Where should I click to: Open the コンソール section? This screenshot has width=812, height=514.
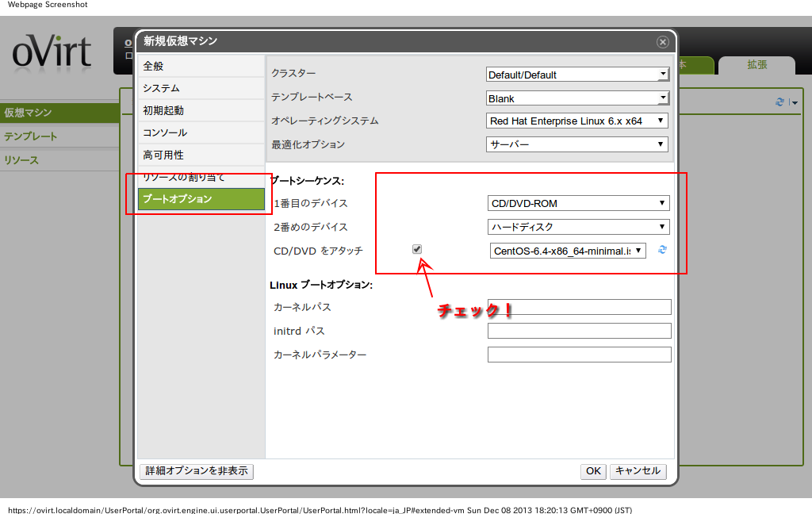pos(201,132)
